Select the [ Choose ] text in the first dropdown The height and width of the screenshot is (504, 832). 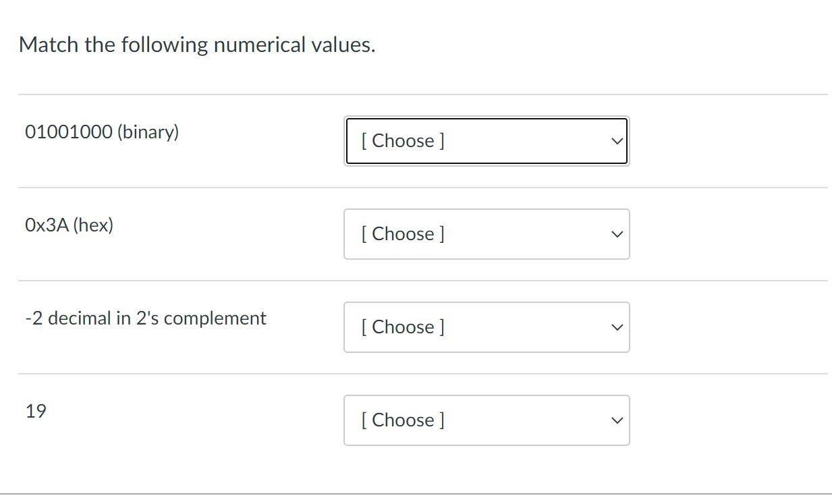403,141
